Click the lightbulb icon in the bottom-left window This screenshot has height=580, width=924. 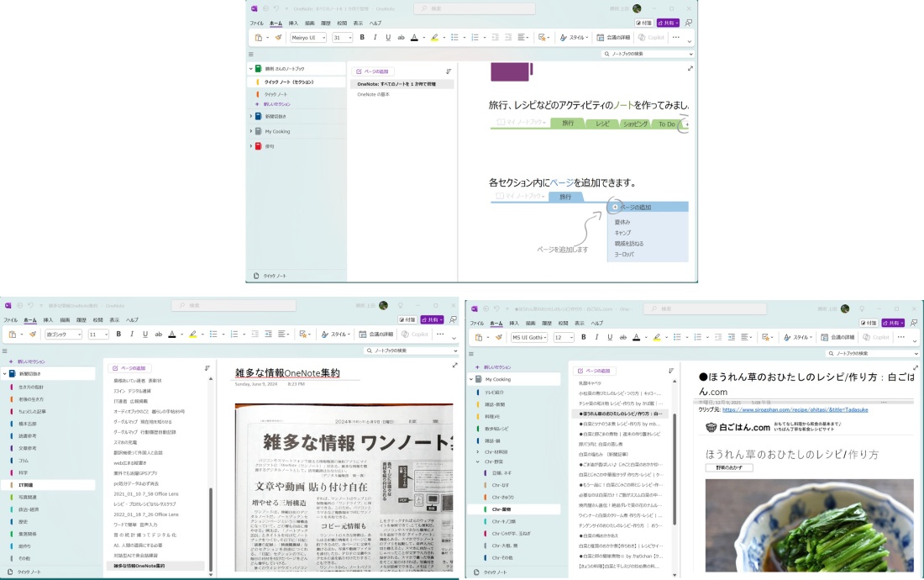coord(401,305)
